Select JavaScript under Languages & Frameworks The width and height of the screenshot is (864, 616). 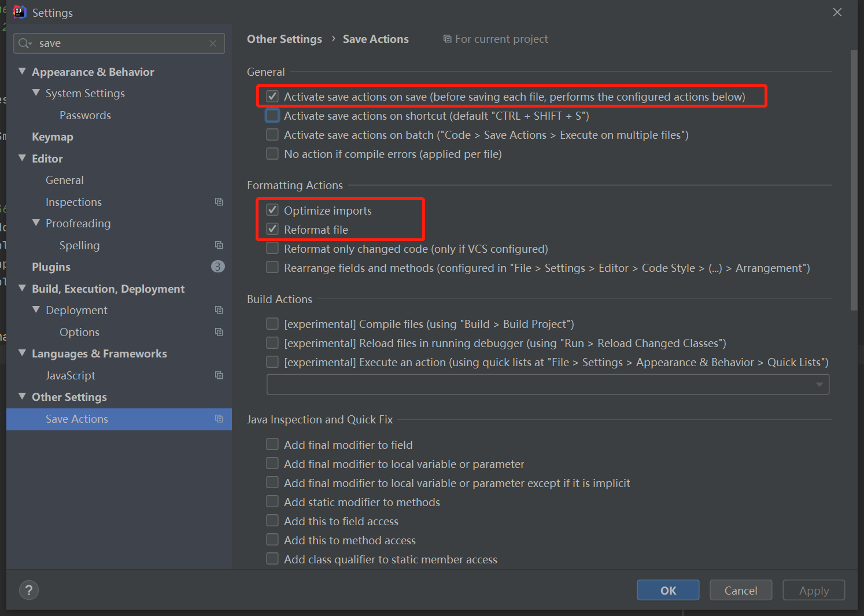(71, 375)
